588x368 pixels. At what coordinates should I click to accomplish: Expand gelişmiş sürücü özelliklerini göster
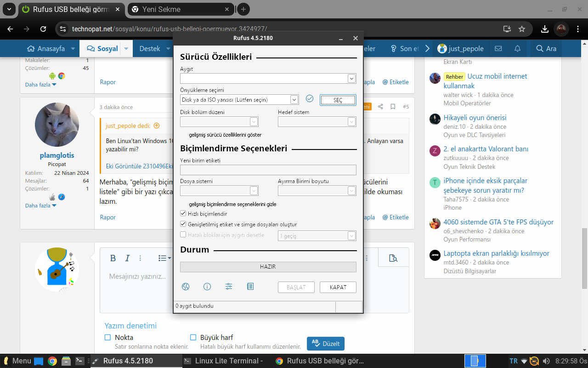225,135
